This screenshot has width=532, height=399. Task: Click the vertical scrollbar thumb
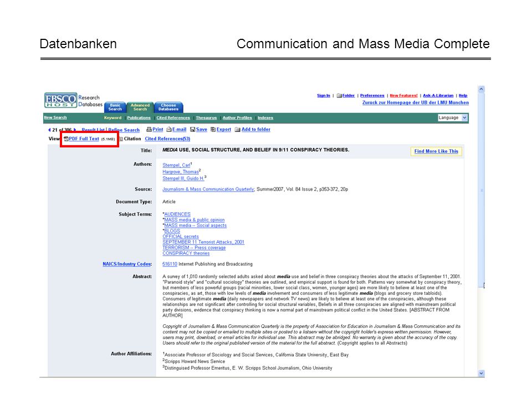coord(481,190)
